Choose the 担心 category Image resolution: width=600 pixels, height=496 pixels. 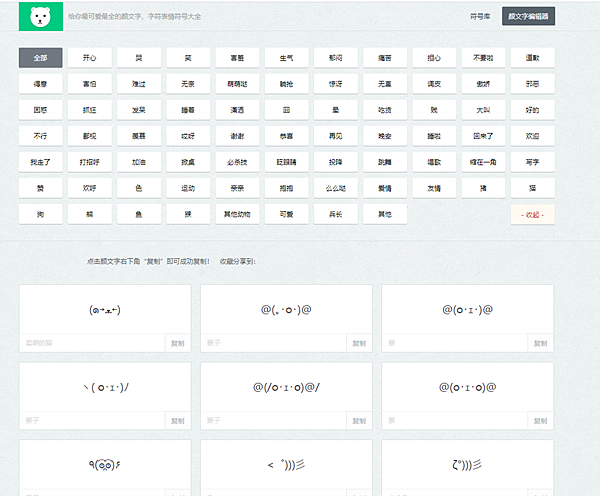434,58
